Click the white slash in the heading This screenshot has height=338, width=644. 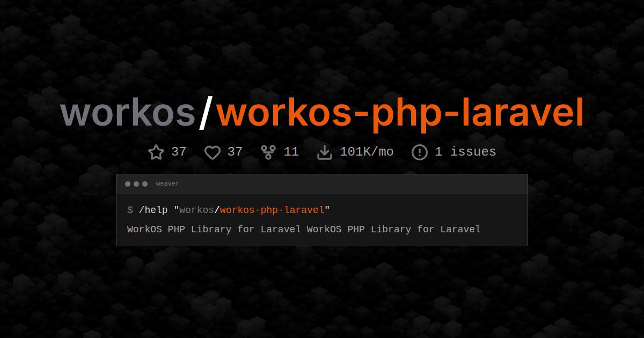point(206,113)
